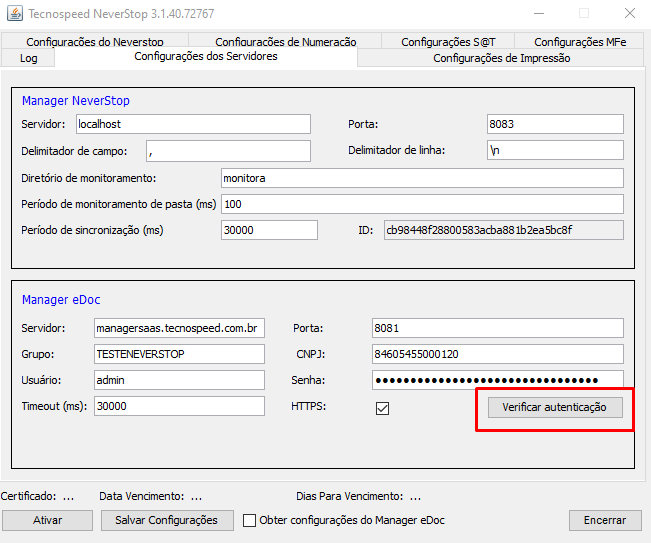Click the Usuário field containing admin
651x543 pixels.
179,380
